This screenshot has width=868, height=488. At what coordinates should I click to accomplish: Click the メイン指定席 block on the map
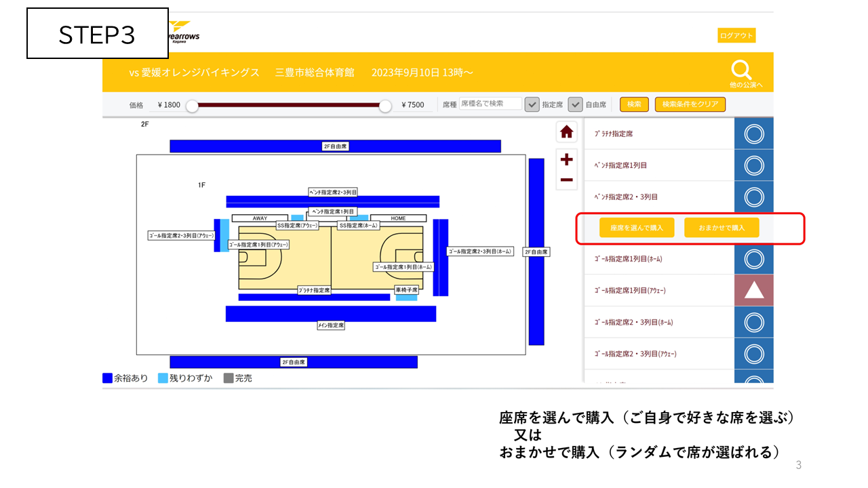coord(331,314)
